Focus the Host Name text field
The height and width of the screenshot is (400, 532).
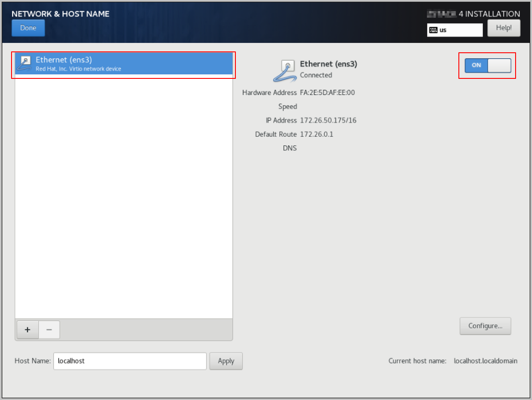pos(129,361)
